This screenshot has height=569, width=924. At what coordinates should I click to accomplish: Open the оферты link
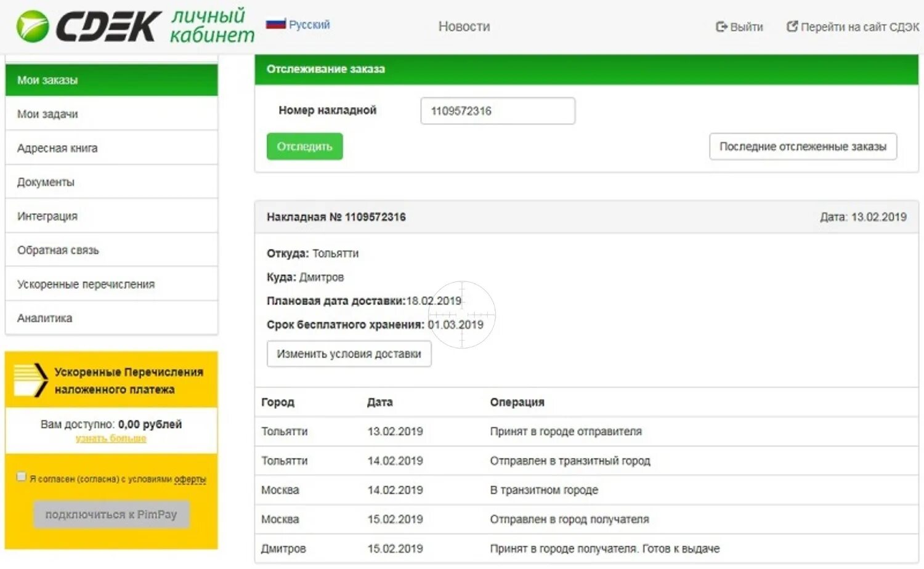pos(190,479)
